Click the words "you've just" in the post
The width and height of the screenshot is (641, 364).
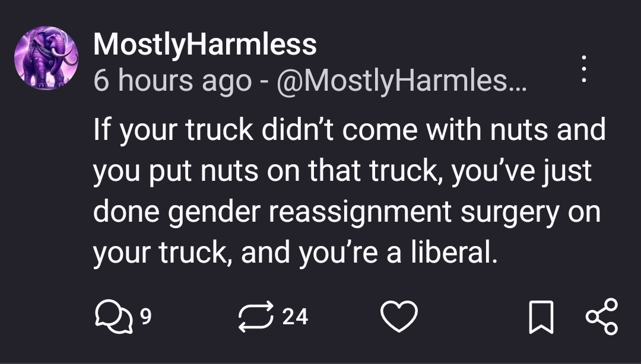point(522,171)
